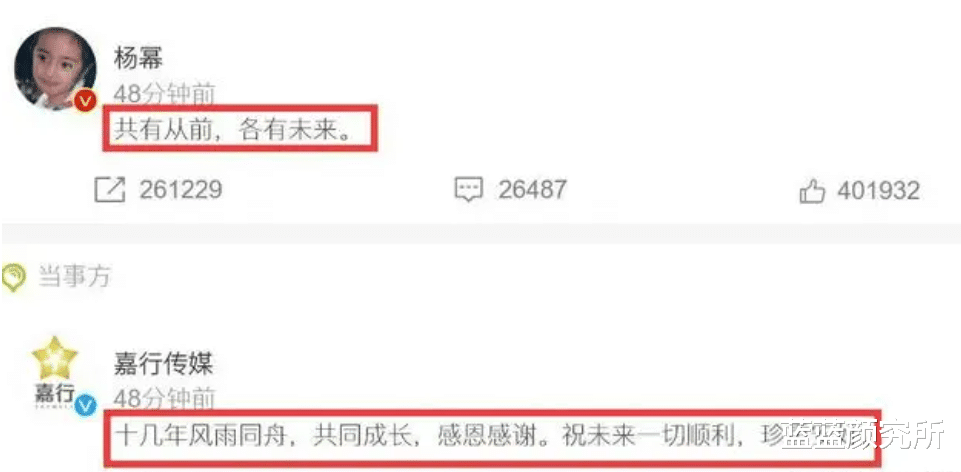Open the post text 共有从前,各有未来
The image size is (961, 472).
click(x=234, y=131)
